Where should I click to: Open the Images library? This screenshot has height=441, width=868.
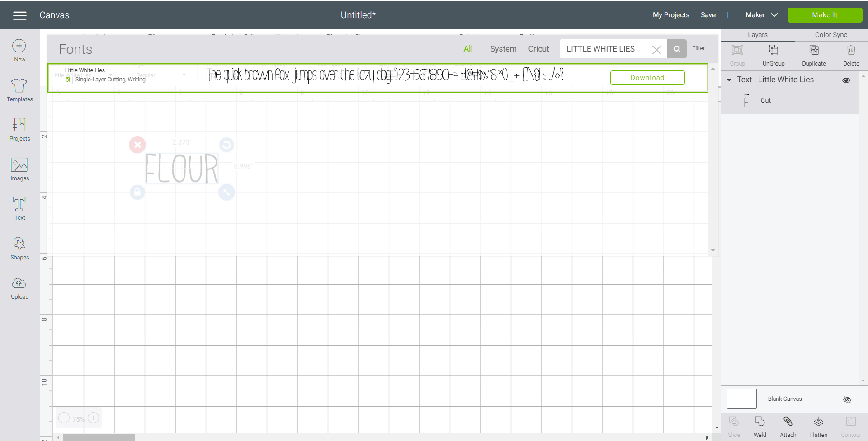coord(19,169)
